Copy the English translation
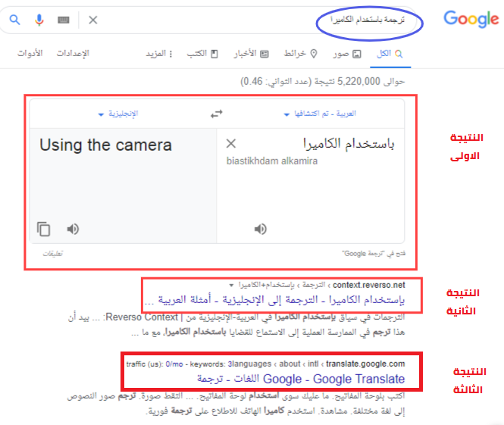The image size is (504, 425). [x=43, y=229]
